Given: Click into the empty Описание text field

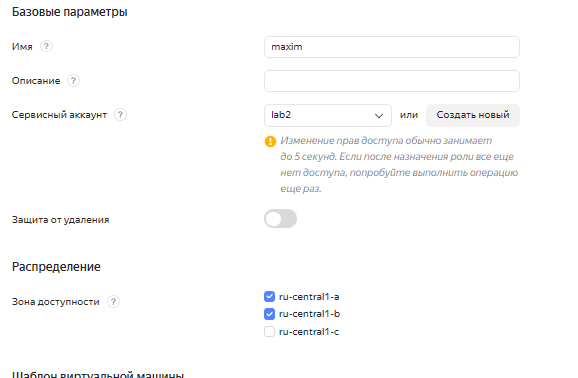Looking at the screenshot, I should click(392, 81).
